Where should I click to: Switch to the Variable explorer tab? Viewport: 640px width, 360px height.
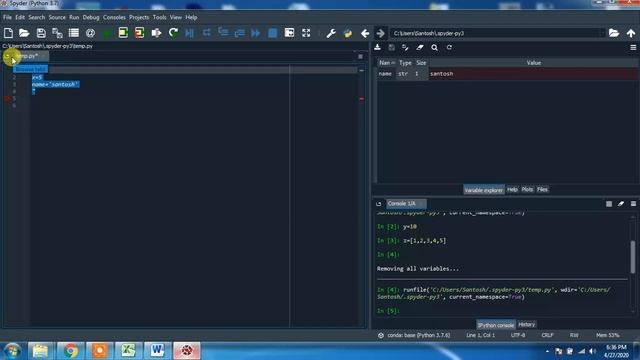[x=484, y=190]
